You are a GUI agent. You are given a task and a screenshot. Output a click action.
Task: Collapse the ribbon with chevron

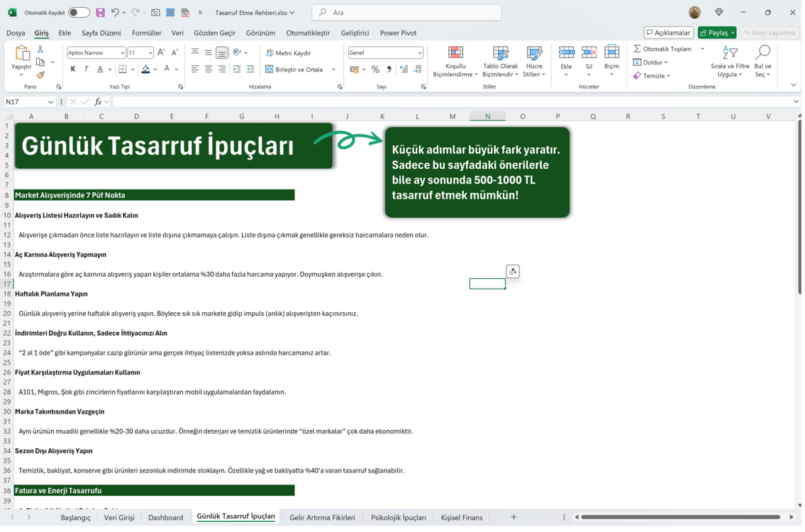[x=793, y=84]
